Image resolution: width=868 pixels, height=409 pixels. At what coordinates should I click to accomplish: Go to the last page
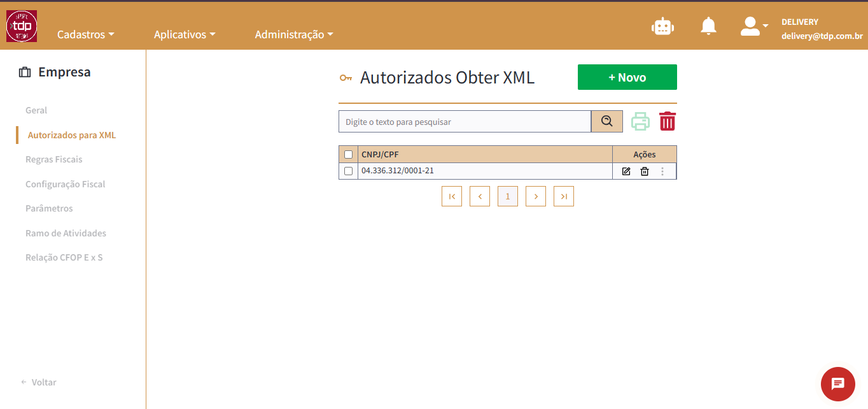point(564,196)
